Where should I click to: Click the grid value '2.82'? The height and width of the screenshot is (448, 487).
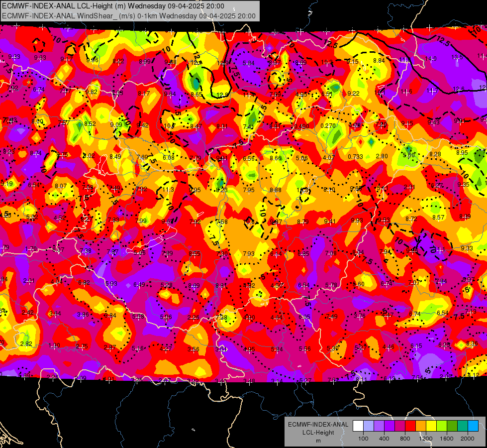pos(26,344)
